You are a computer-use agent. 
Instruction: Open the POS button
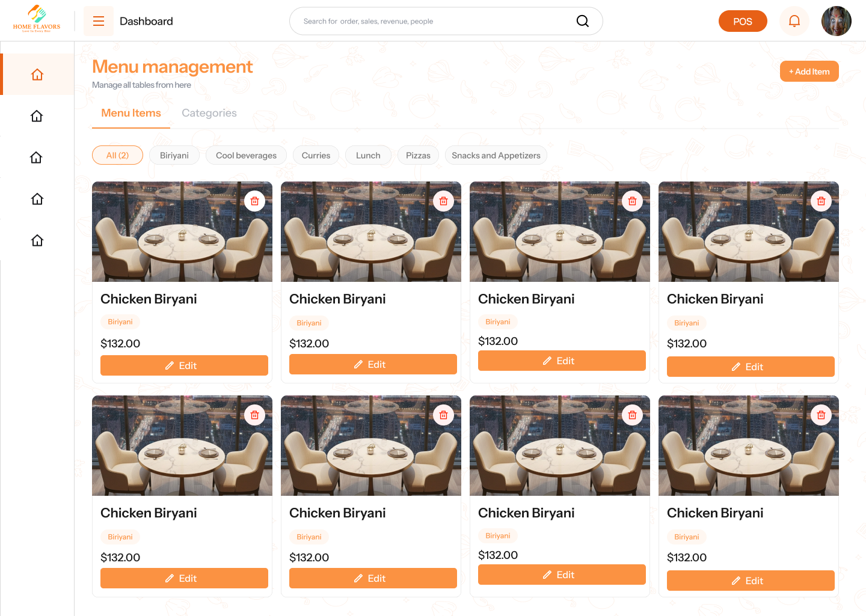tap(742, 21)
